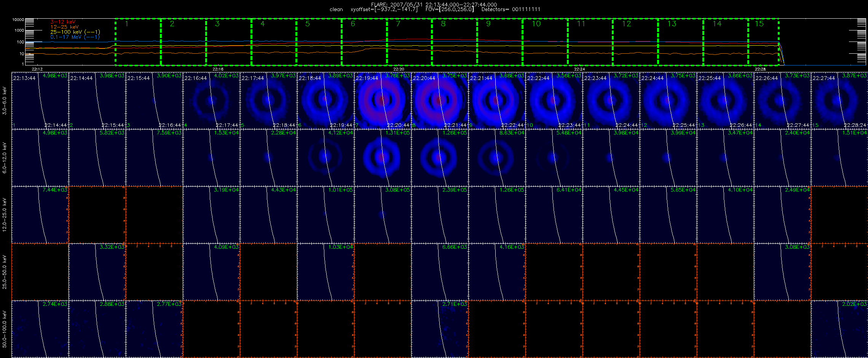Open 6-12 keV image labeled 1.26E+05

[x=440, y=157]
